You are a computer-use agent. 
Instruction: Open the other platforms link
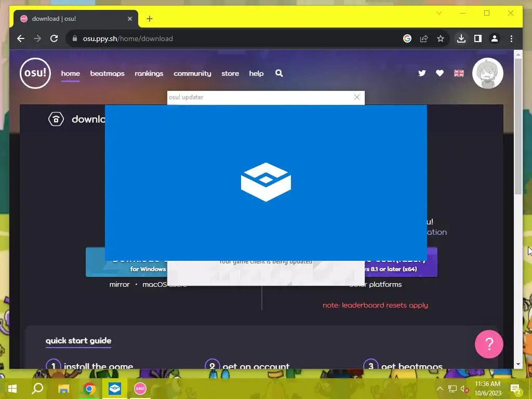click(x=375, y=284)
